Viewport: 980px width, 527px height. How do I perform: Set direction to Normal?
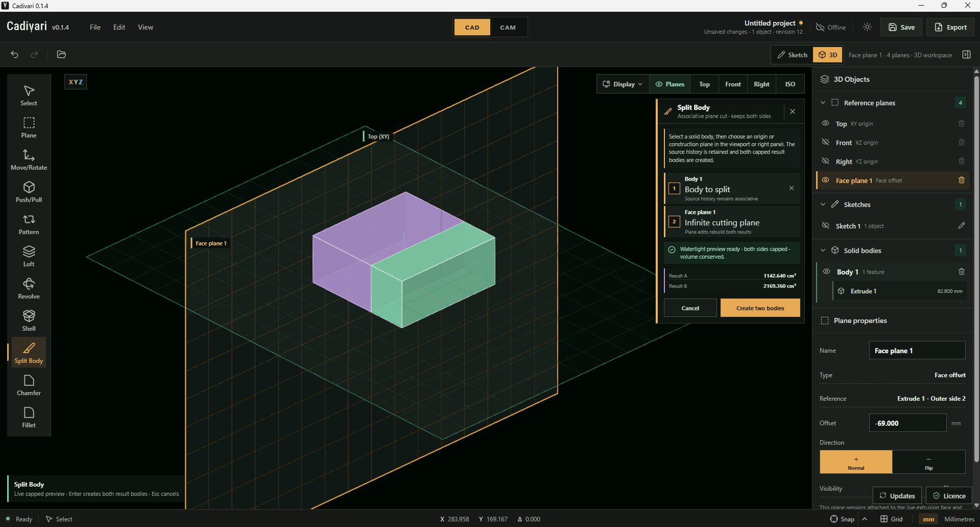point(856,462)
